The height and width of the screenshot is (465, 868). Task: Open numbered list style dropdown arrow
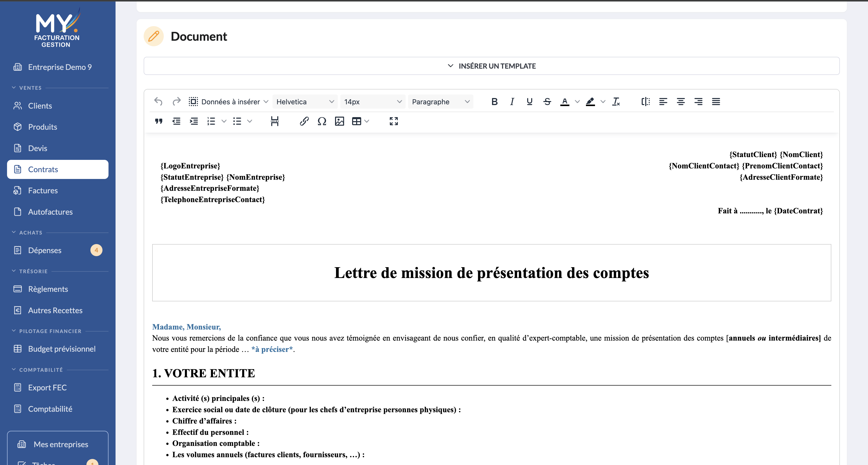click(x=224, y=121)
